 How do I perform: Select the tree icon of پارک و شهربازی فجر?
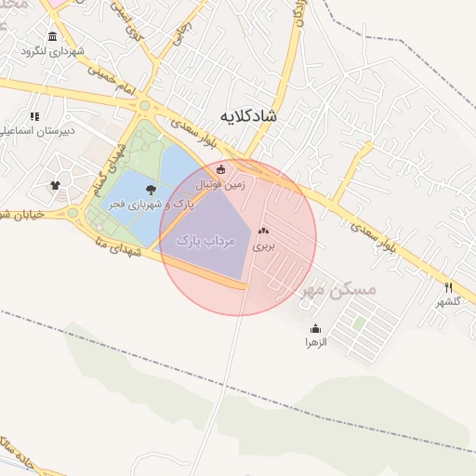click(x=151, y=190)
